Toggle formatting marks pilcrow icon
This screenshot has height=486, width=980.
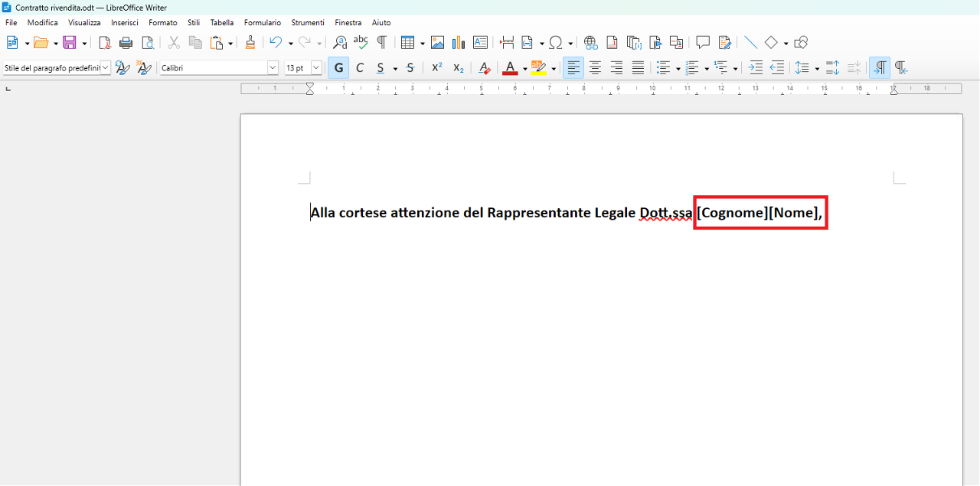(381, 43)
